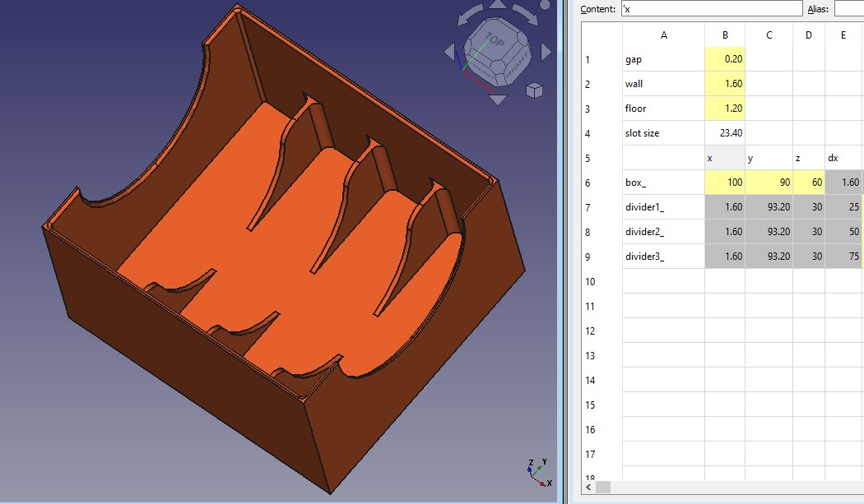
Task: Select the 'dx' heading cell in row 5
Action: click(x=843, y=158)
